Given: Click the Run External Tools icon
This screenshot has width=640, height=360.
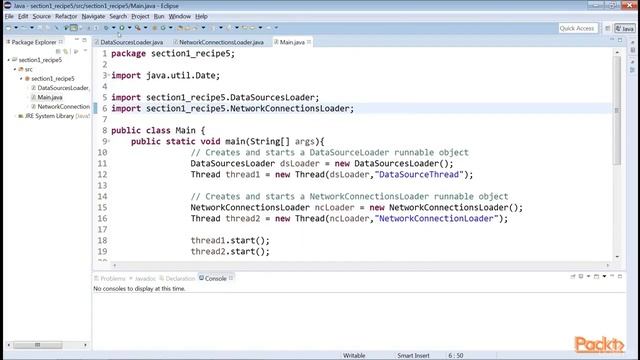Looking at the screenshot, I should point(138,28).
